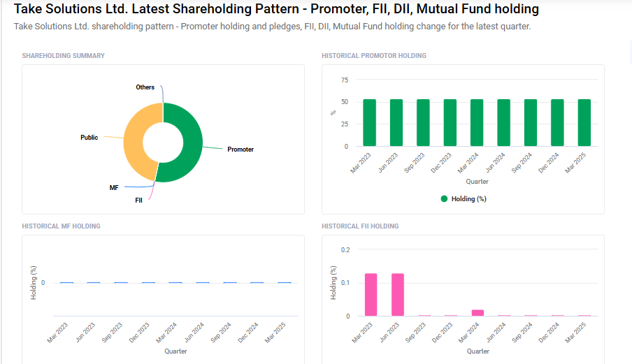Click Dec 2023 promoter holding bar
Image resolution: width=632 pixels, height=364 pixels.
(x=450, y=123)
